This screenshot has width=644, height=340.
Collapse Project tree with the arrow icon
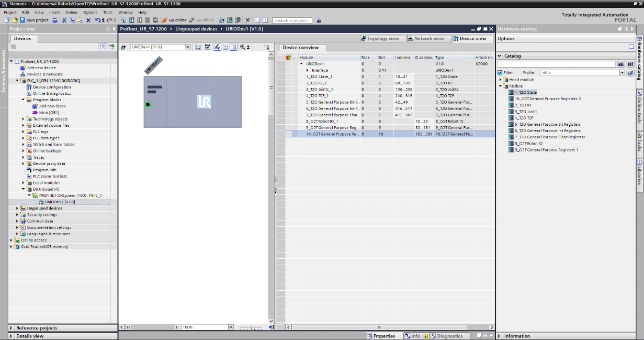point(114,29)
